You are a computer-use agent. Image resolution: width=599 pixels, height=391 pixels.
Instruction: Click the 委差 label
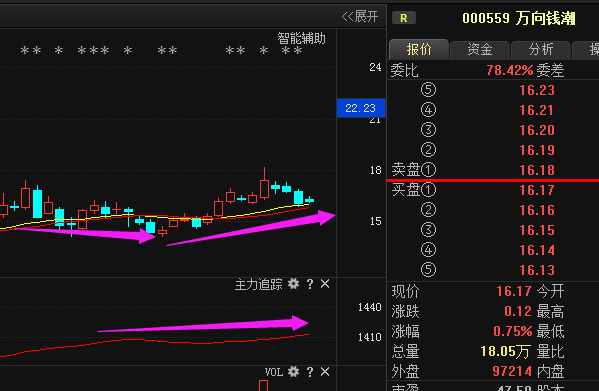(550, 70)
